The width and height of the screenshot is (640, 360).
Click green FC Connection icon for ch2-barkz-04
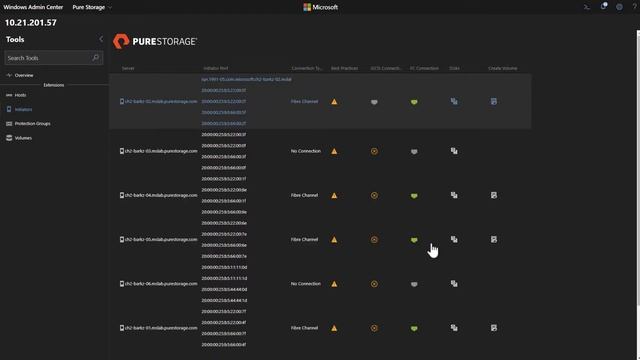[414, 196]
